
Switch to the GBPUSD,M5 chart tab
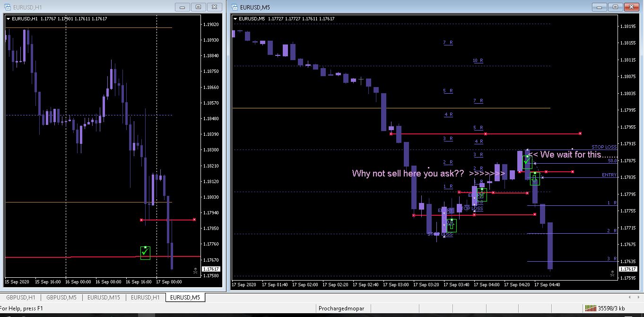tap(61, 298)
